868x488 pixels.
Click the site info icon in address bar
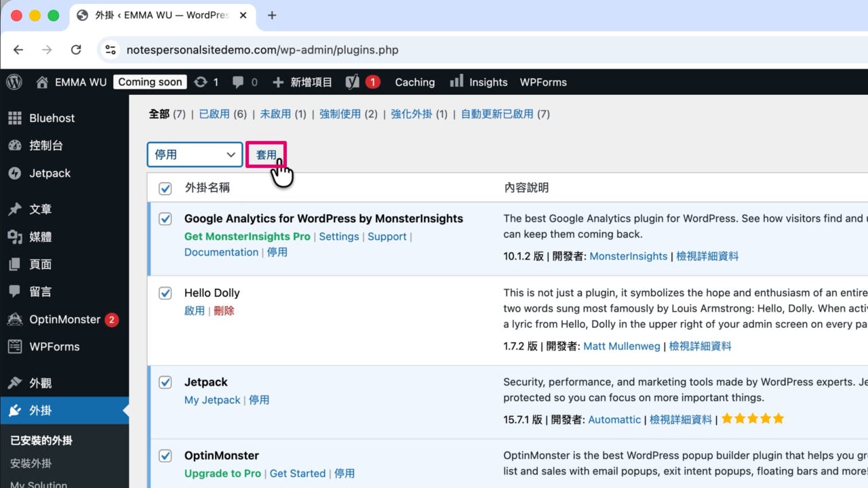point(111,49)
